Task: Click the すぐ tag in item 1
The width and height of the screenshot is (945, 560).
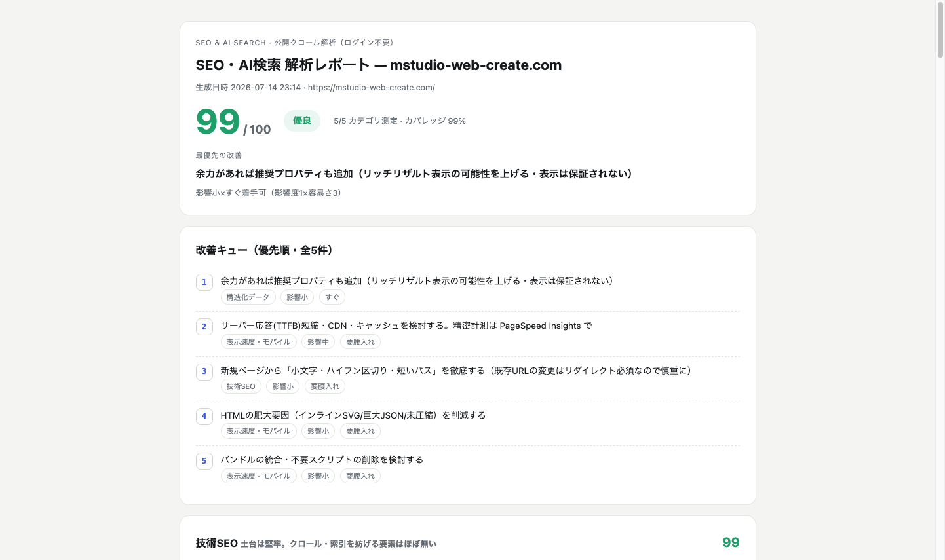Action: [x=332, y=297]
